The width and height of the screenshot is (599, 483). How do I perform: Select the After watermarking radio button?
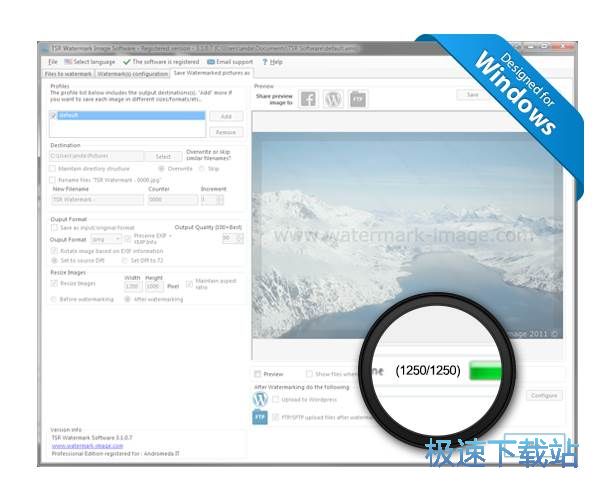click(128, 299)
